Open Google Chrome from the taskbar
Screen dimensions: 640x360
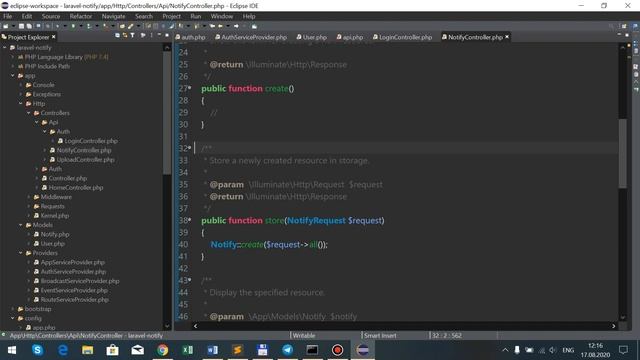pos(162,350)
